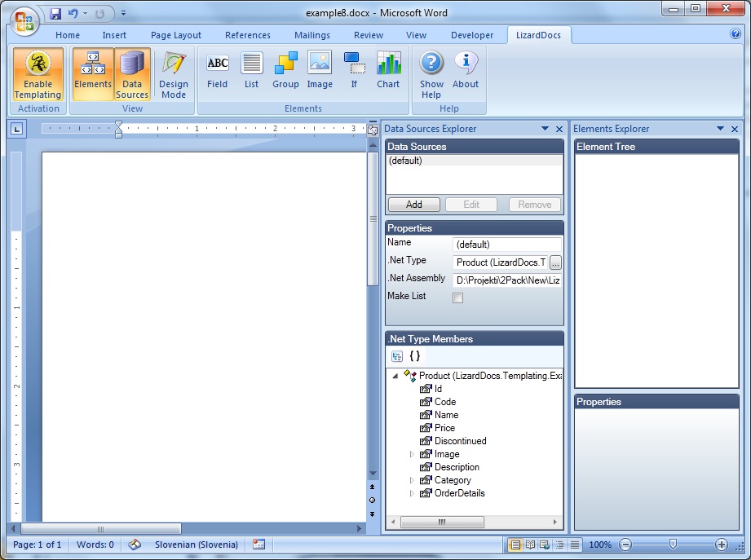Image resolution: width=751 pixels, height=560 pixels.
Task: Close the Elements Explorer pane
Action: [734, 129]
